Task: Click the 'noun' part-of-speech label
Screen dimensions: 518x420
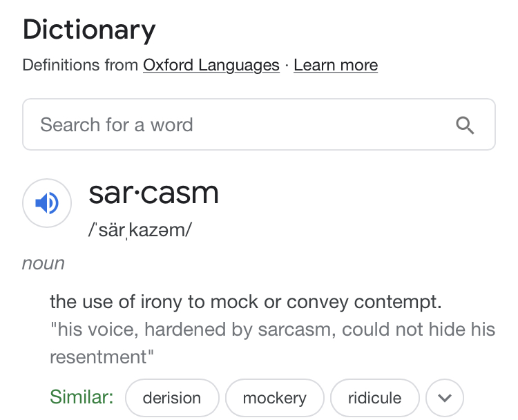Action: coord(44,264)
